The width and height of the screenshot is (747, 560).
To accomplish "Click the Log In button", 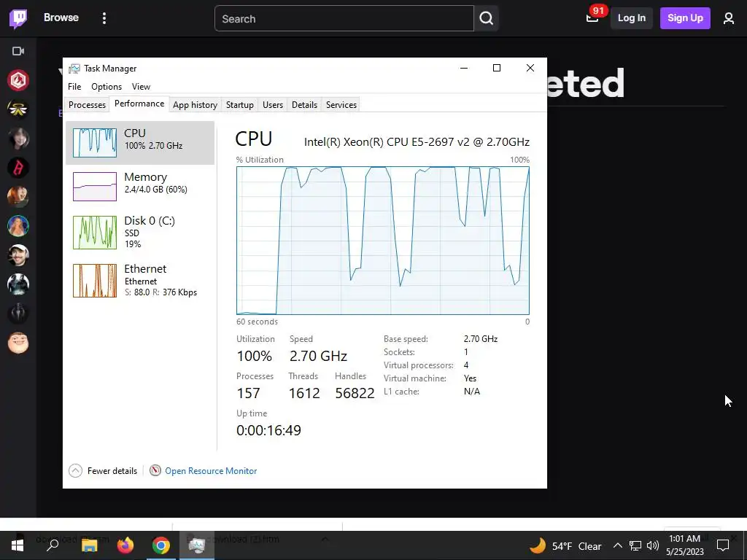I will (x=631, y=18).
